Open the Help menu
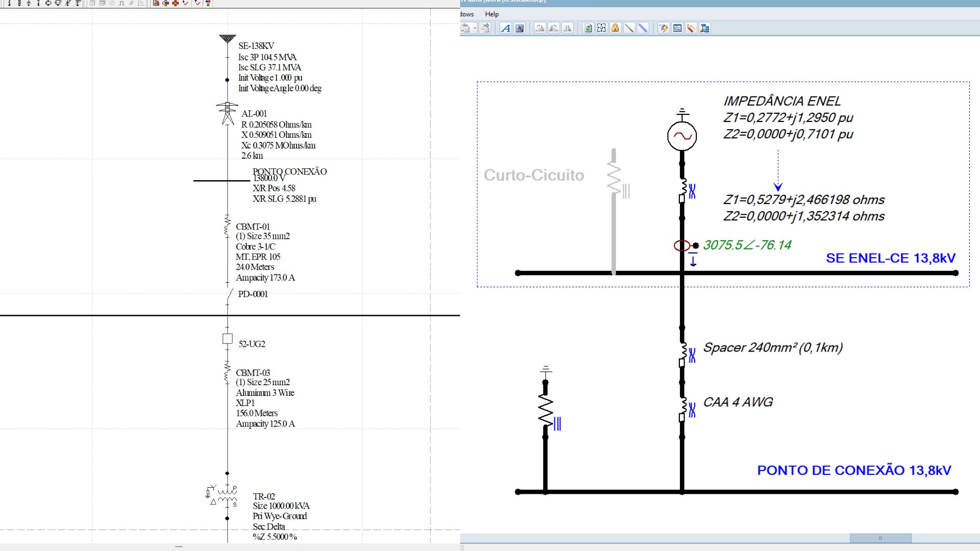The image size is (980, 551). point(492,14)
